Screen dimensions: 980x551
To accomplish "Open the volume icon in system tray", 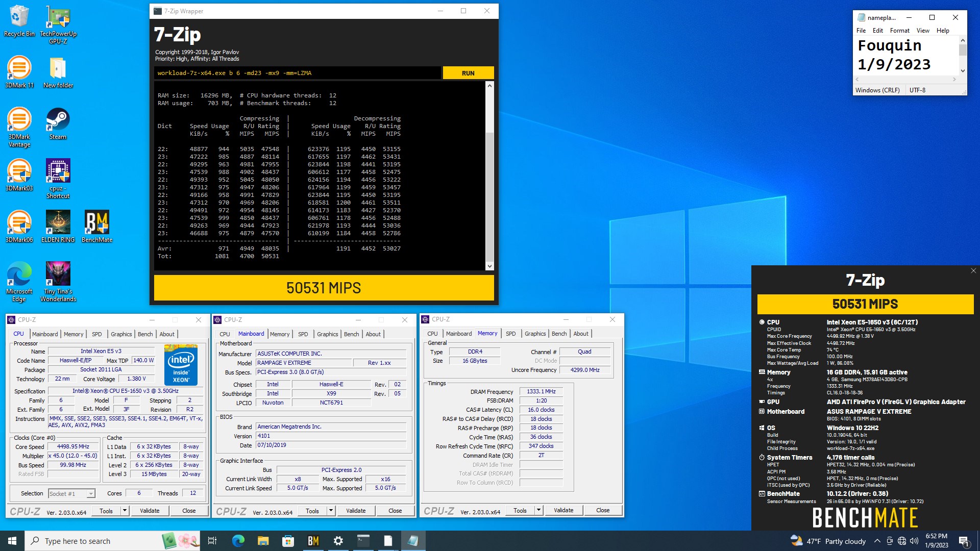I will point(914,541).
